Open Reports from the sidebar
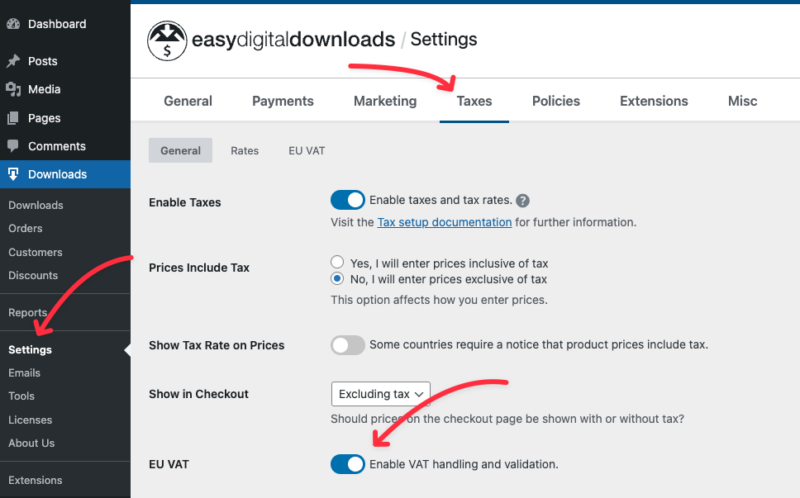This screenshot has height=498, width=800. coord(28,313)
